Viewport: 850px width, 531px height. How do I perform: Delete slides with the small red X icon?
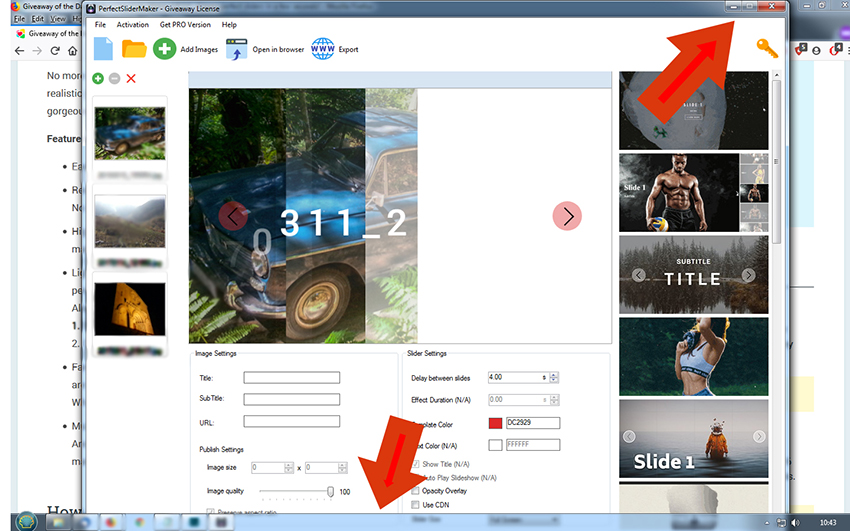pos(131,79)
